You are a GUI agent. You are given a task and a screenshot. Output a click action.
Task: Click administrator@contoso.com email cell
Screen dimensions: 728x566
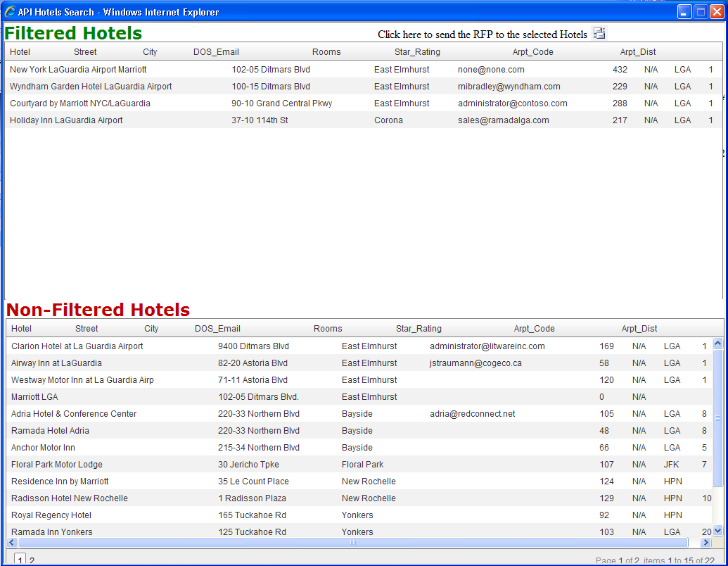tap(513, 103)
